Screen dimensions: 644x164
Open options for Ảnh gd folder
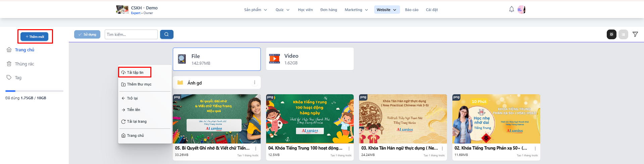pyautogui.click(x=255, y=83)
